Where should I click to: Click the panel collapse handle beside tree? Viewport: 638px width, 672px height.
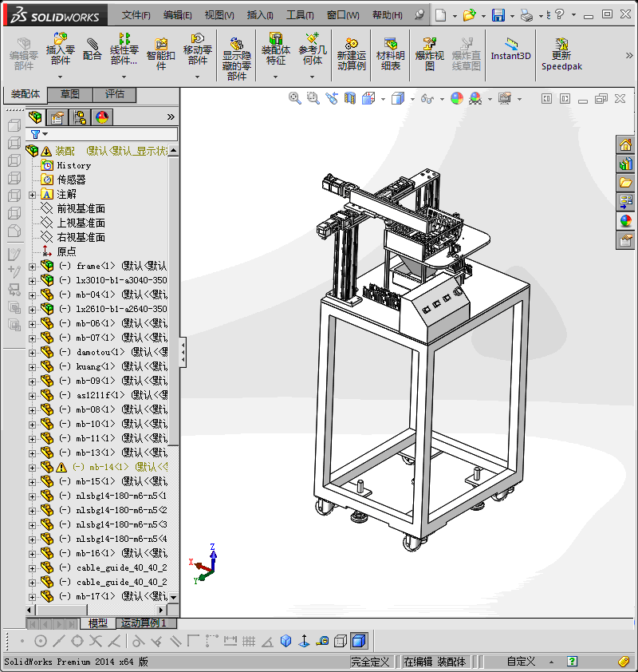[x=183, y=352]
